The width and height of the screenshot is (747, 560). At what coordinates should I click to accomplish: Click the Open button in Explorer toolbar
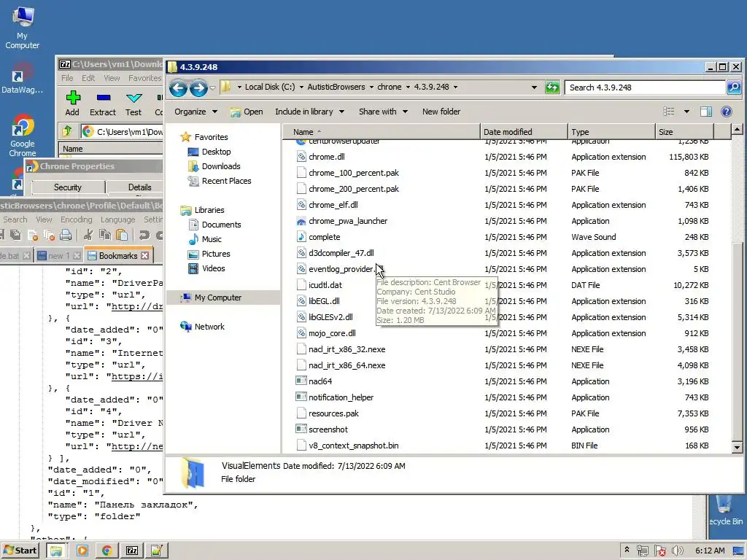(x=247, y=112)
